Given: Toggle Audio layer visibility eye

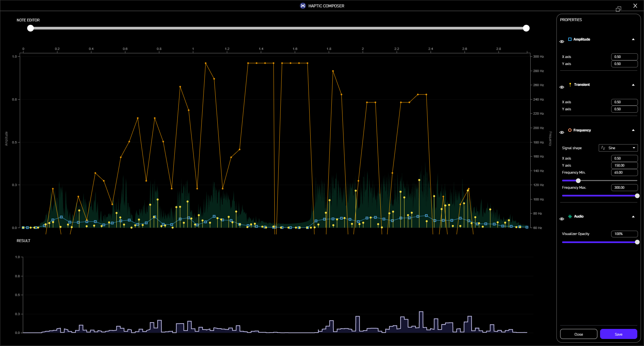Looking at the screenshot, I should (562, 219).
